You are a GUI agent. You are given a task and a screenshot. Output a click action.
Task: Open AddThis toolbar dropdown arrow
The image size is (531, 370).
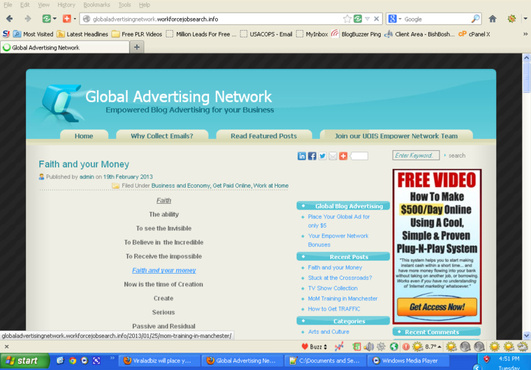pos(75,19)
